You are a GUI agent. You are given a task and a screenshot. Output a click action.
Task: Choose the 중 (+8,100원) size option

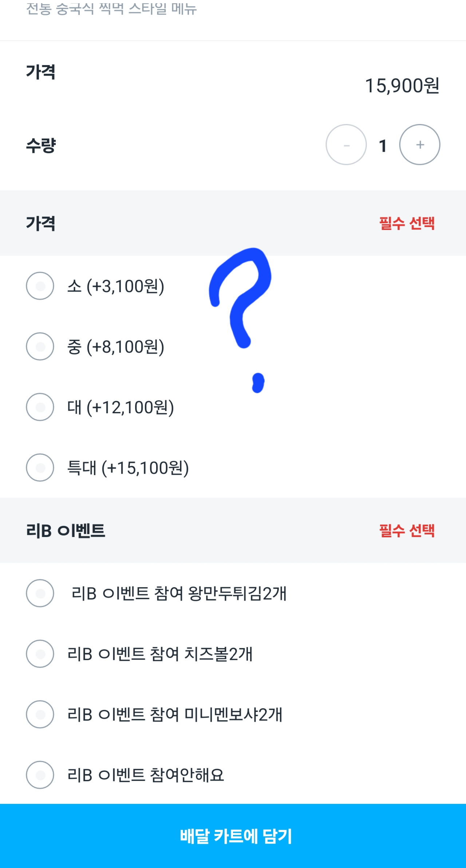pos(40,346)
